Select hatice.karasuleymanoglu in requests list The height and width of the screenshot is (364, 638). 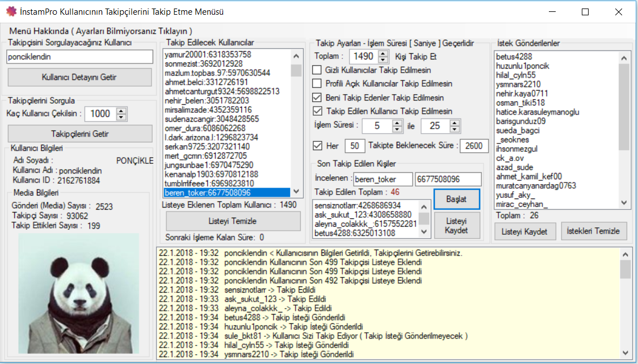point(556,112)
